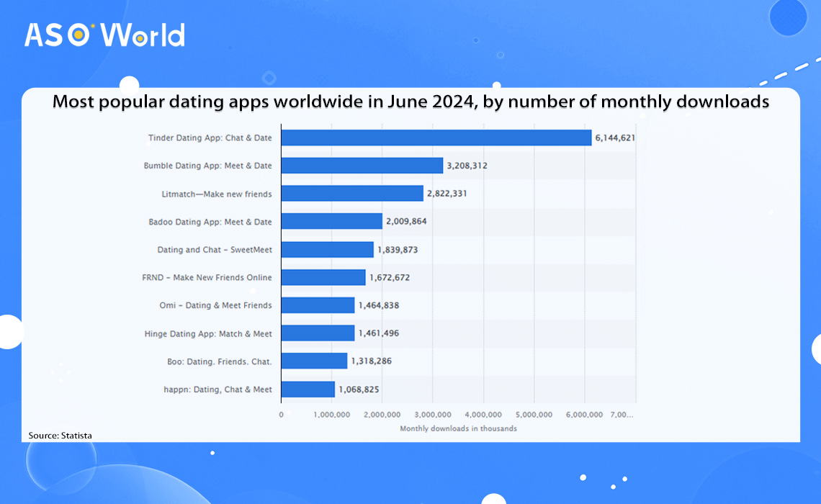Click the axis tick label 0
This screenshot has height=504, width=821.
(281, 415)
